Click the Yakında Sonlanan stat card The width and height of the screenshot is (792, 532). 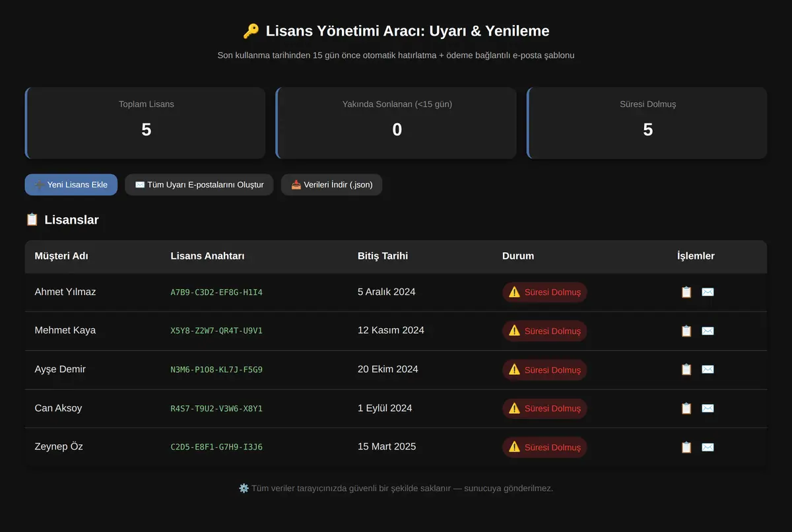pos(396,123)
